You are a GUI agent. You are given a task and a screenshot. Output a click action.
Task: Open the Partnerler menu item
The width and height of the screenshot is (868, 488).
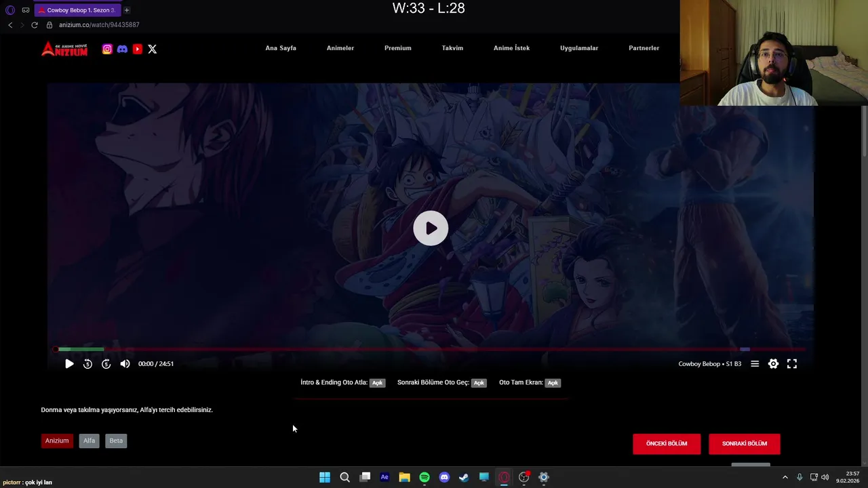point(644,48)
